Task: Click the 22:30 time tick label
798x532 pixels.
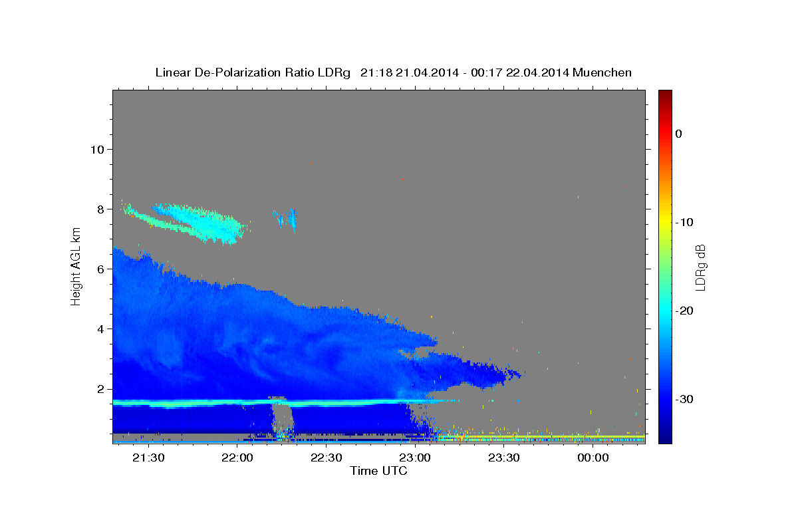Action: tap(326, 458)
